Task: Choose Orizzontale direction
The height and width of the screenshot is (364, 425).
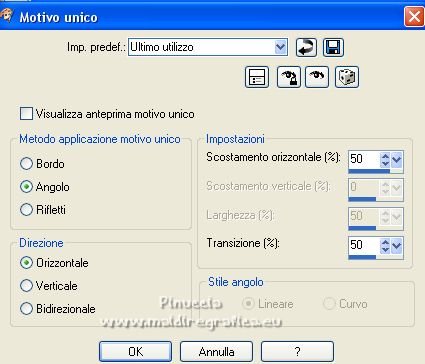Action: click(26, 263)
